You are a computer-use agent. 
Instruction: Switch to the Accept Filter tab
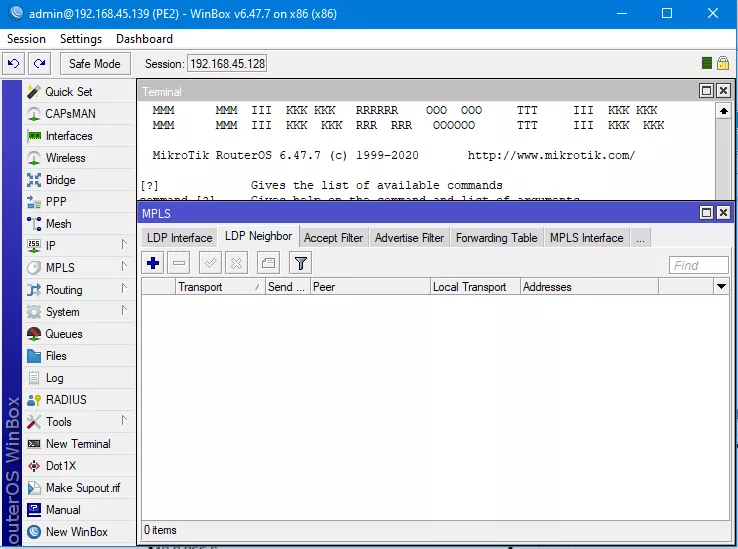pyautogui.click(x=333, y=238)
